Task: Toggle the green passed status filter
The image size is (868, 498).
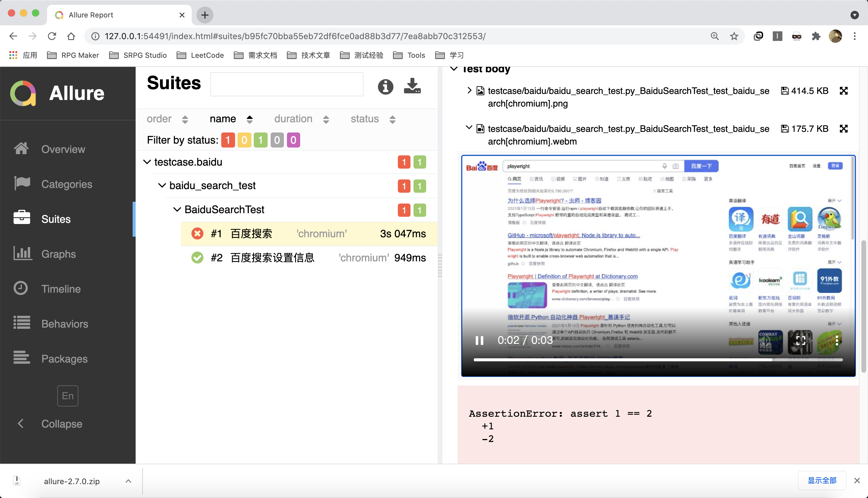Action: 260,140
